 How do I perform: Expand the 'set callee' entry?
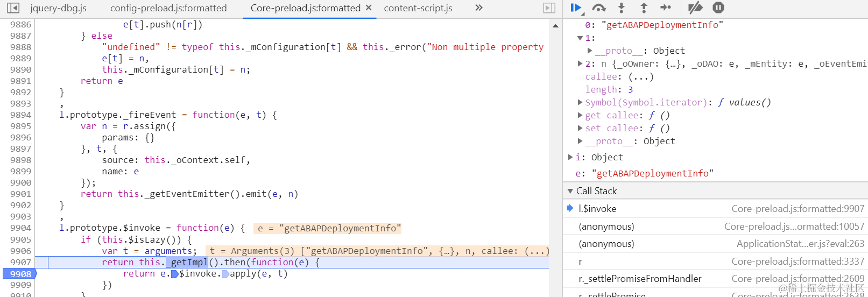(x=580, y=128)
